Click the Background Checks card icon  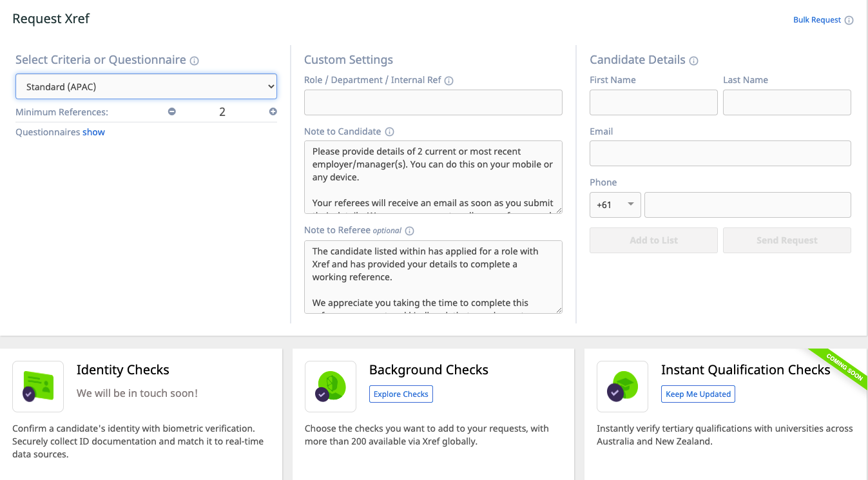[x=331, y=387]
